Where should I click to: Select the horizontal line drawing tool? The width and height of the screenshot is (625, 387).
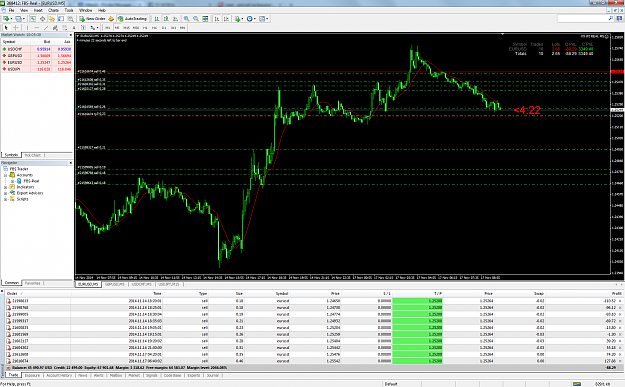[x=37, y=28]
